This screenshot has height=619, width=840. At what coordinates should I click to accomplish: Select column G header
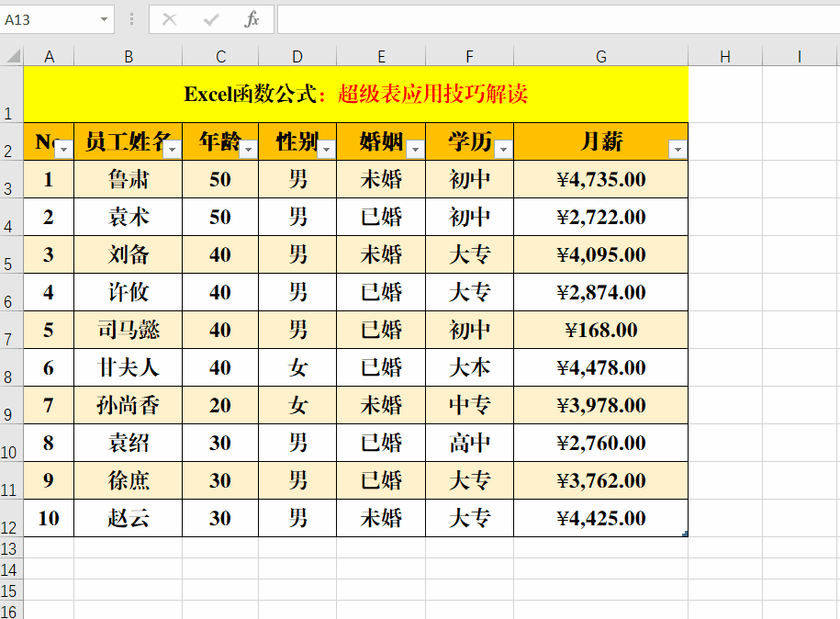coord(601,56)
